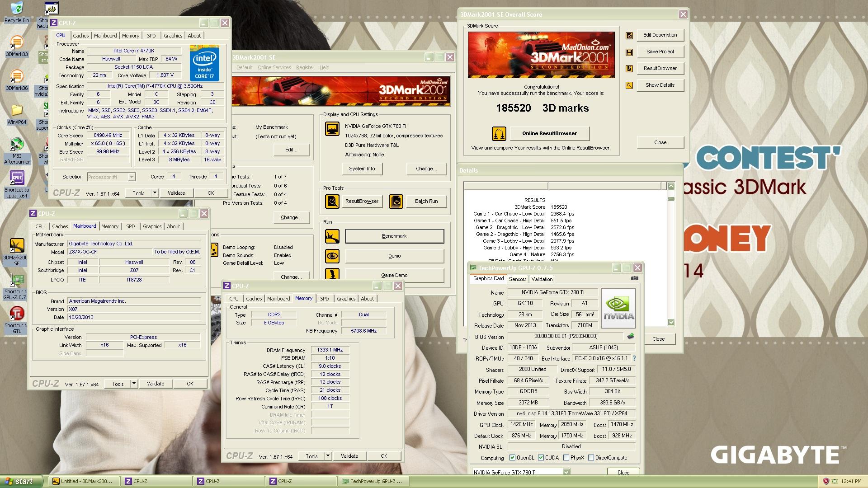Click the GPU-Z camera screenshot icon
Image resolution: width=868 pixels, height=488 pixels.
635,278
